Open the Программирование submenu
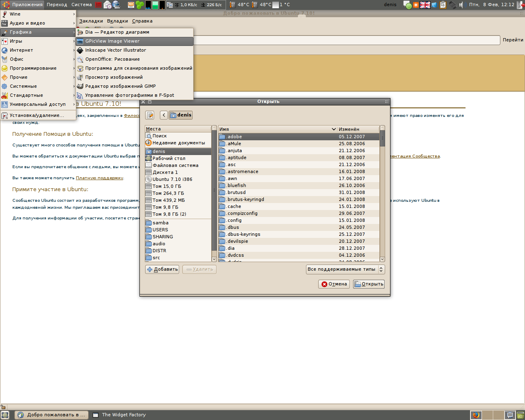The image size is (525, 420). click(38, 68)
